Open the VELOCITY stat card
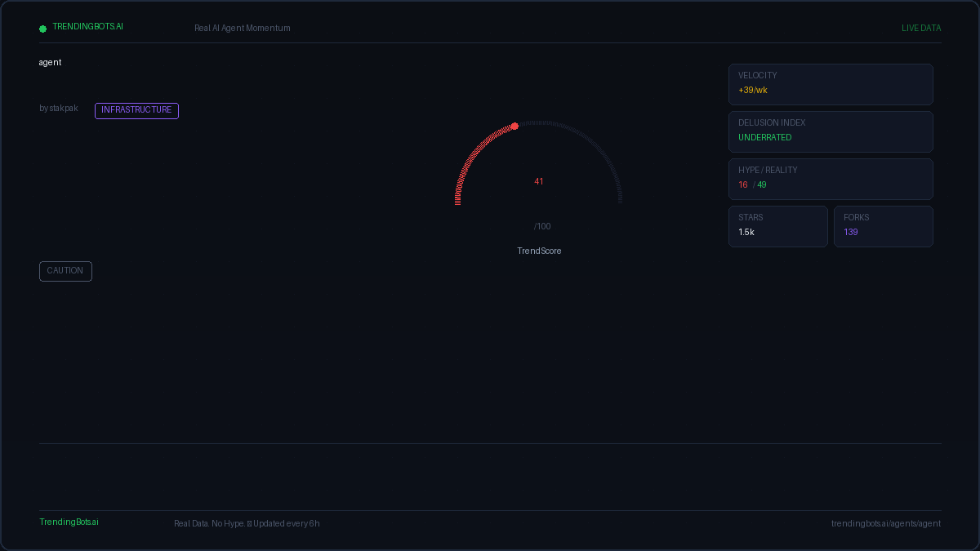Viewport: 980px width, 551px height. click(x=831, y=84)
